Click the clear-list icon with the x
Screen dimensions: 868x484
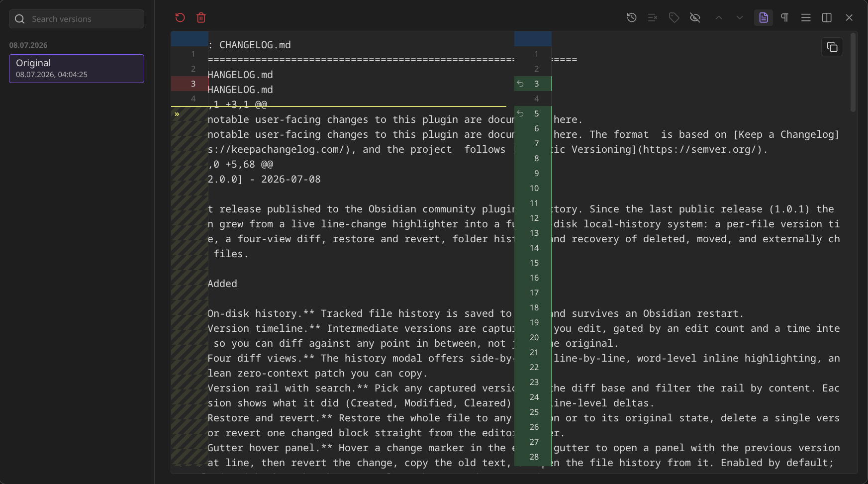pyautogui.click(x=653, y=18)
